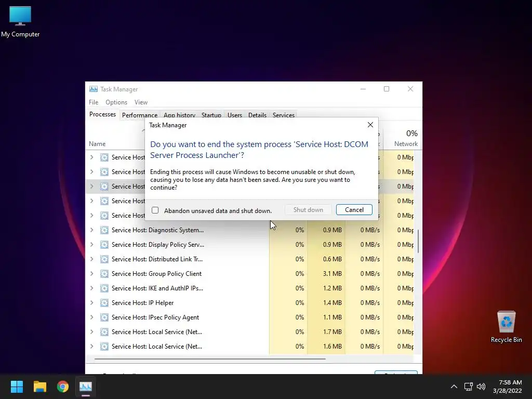This screenshot has height=399, width=532.
Task: Click gear icon of Group Policy Client
Action: pos(104,274)
